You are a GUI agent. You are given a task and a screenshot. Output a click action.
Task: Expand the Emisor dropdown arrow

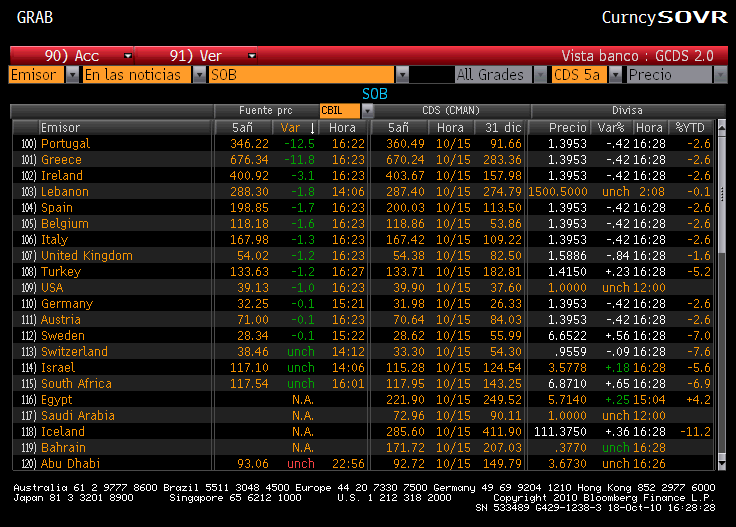coord(72,75)
